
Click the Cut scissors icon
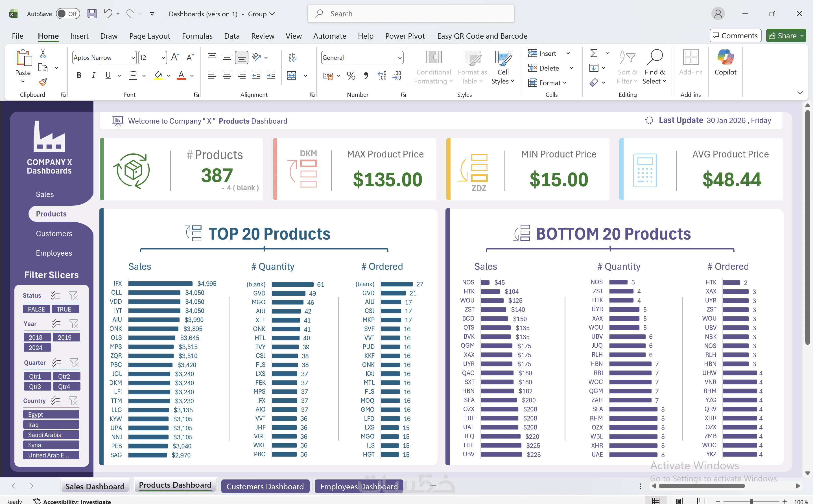click(x=43, y=53)
